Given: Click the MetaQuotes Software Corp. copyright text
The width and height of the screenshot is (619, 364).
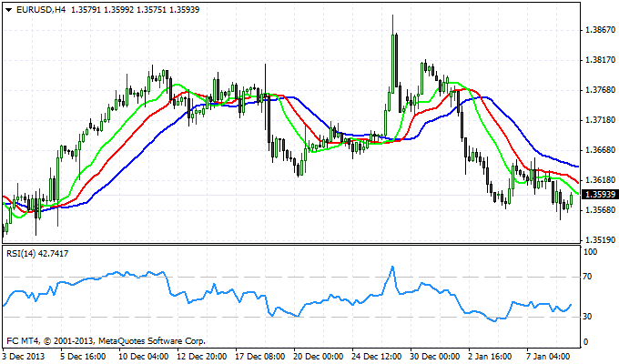Looking at the screenshot, I should pyautogui.click(x=107, y=340).
